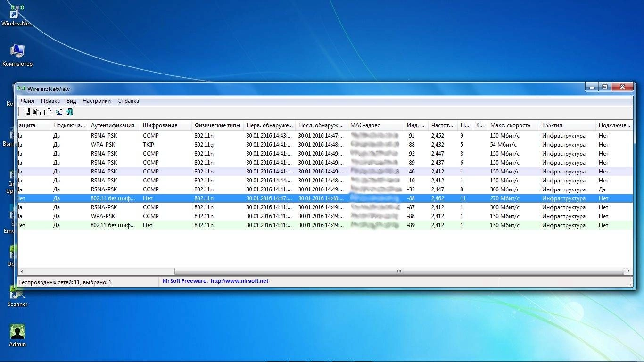The height and width of the screenshot is (362, 644).
Task: Click the Find magnifier toolbar icon
Action: (x=59, y=112)
